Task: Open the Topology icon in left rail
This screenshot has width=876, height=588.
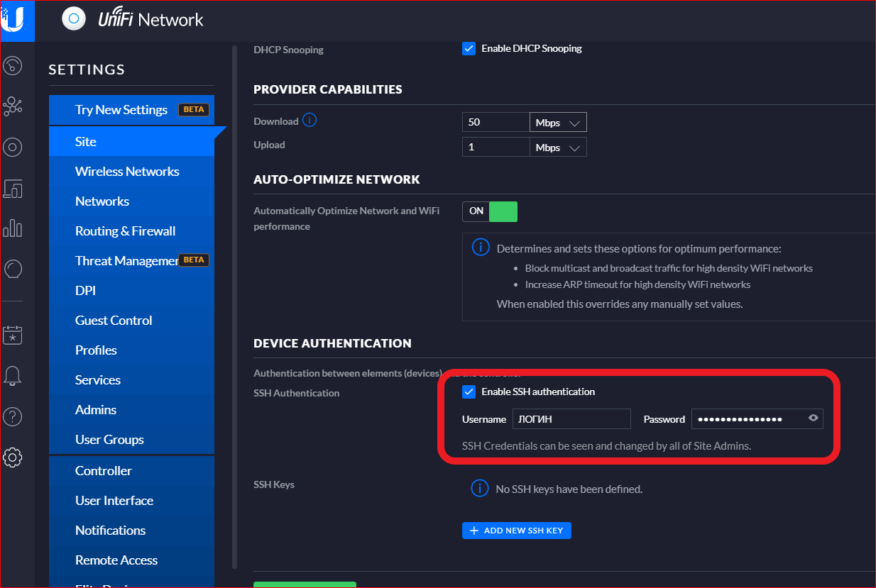Action: [13, 107]
